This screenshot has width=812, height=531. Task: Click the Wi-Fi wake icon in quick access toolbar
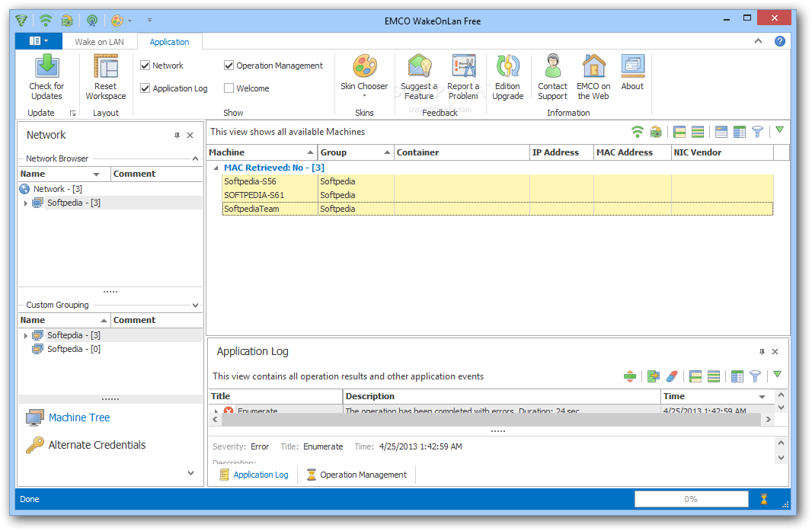46,21
